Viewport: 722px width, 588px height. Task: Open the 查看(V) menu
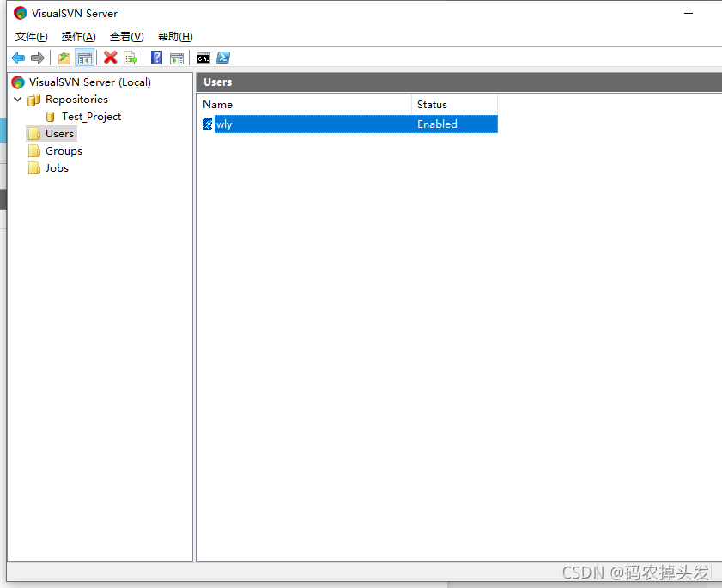pos(126,37)
